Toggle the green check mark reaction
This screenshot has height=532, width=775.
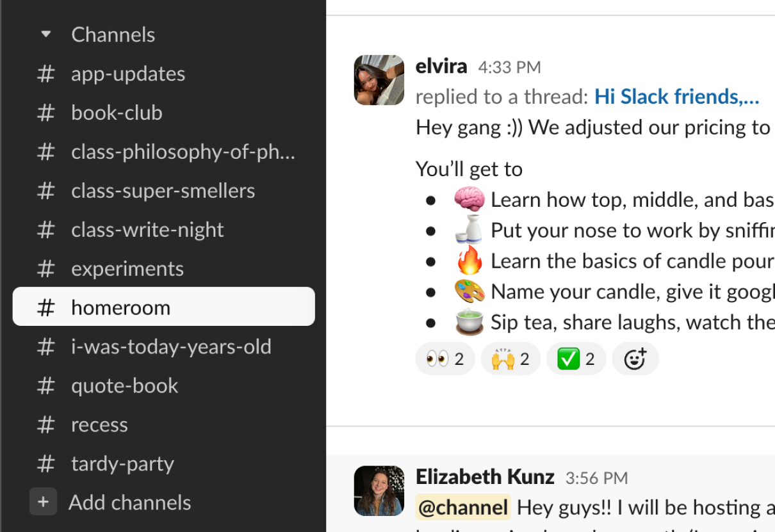tap(575, 359)
